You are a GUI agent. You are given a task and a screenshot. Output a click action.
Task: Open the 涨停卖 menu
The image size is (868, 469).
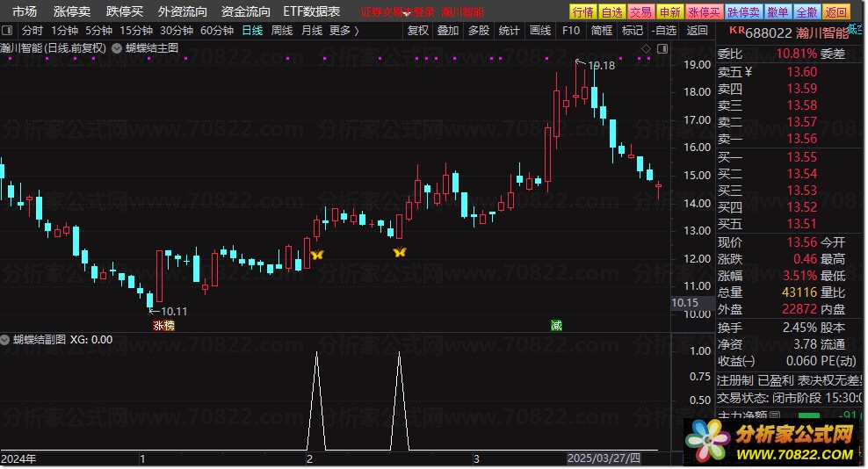pos(71,11)
